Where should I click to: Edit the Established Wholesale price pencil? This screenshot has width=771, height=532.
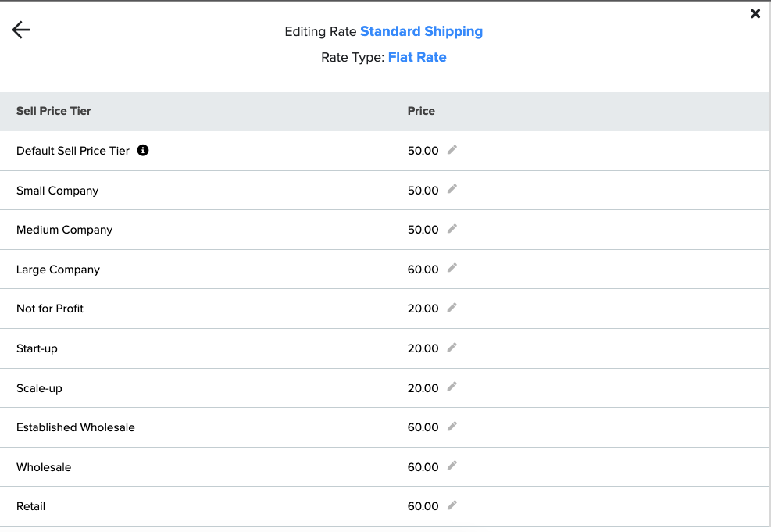coord(452,427)
